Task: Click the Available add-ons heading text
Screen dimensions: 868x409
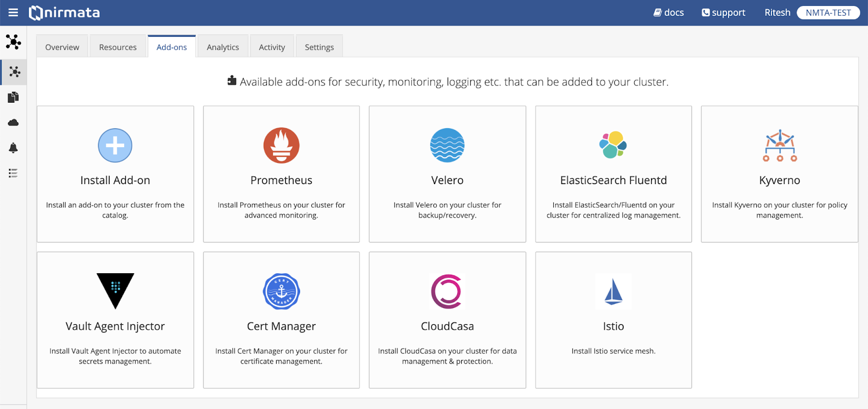Action: 454,82
